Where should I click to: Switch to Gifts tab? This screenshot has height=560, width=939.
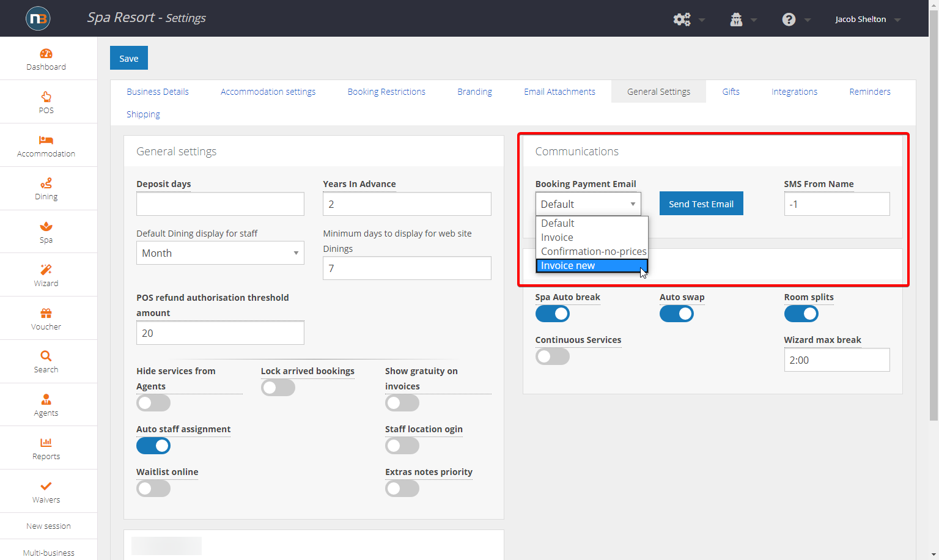point(731,92)
